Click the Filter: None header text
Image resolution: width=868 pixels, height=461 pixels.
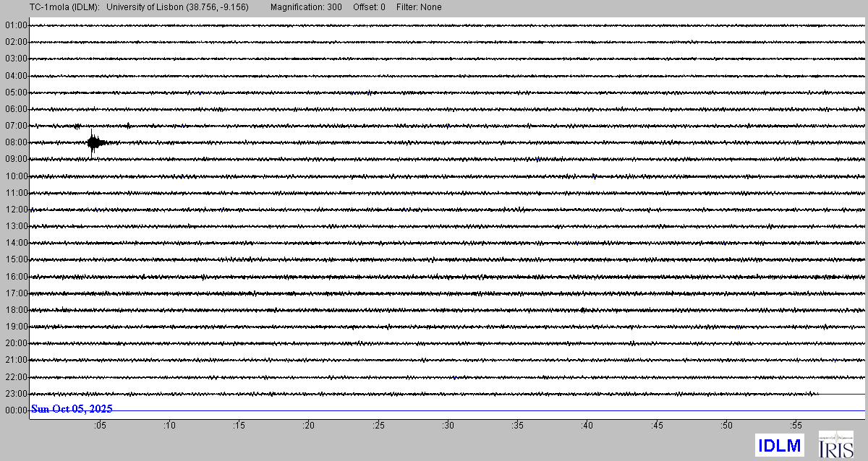(x=419, y=7)
